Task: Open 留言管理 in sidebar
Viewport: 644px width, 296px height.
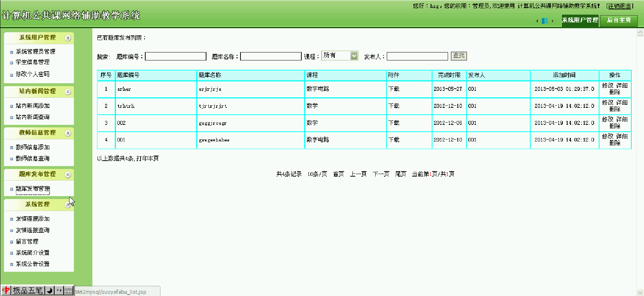Action: tap(27, 242)
